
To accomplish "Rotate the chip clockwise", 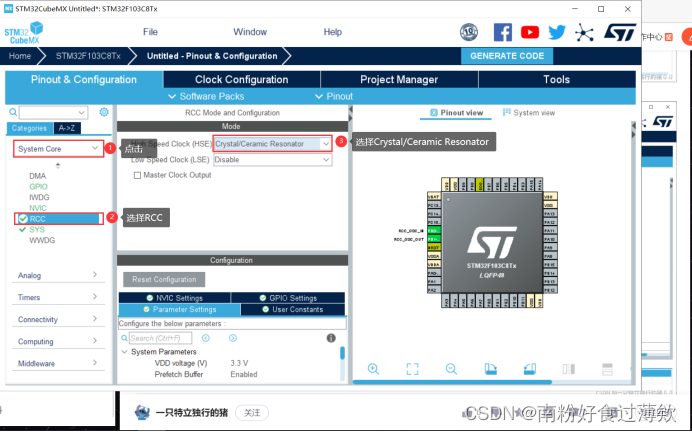I will 490,369.
